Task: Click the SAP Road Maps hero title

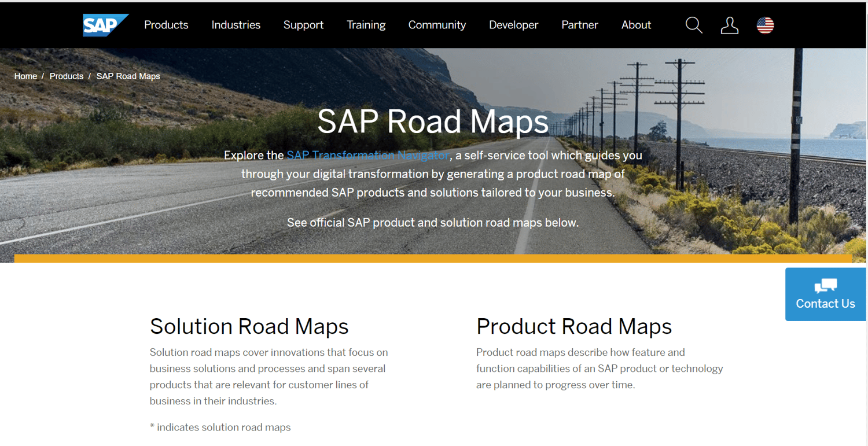Action: pos(433,121)
